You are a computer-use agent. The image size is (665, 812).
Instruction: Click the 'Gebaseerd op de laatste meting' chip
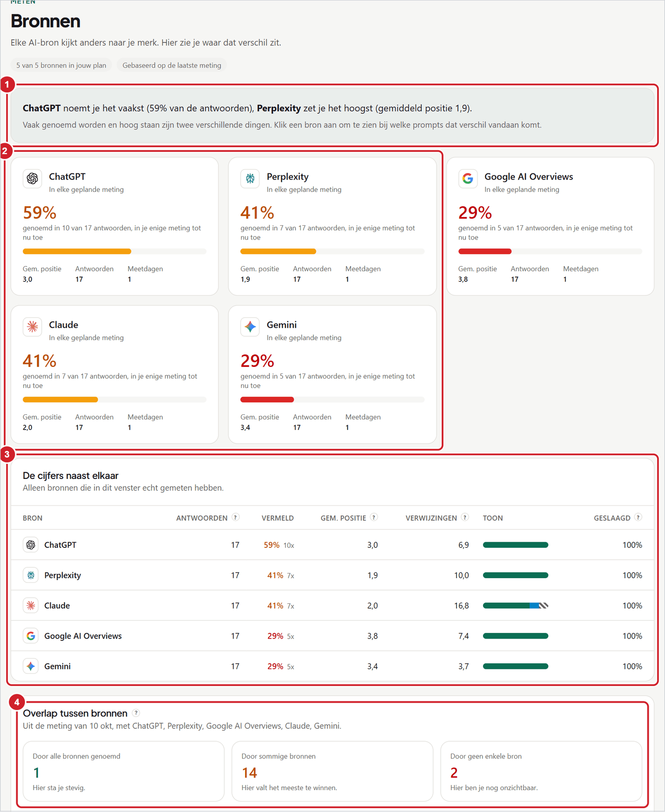(172, 65)
